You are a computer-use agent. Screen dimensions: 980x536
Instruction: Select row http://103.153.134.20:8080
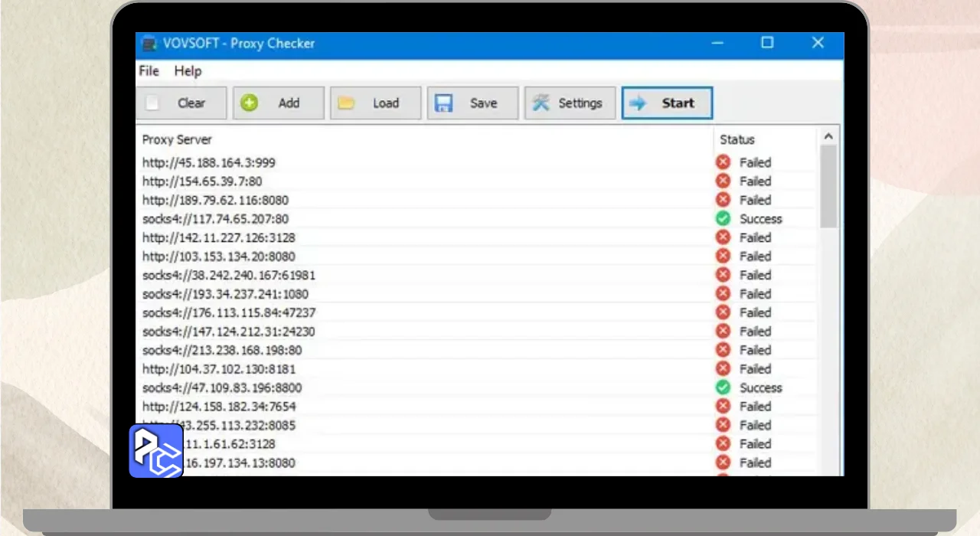475,256
